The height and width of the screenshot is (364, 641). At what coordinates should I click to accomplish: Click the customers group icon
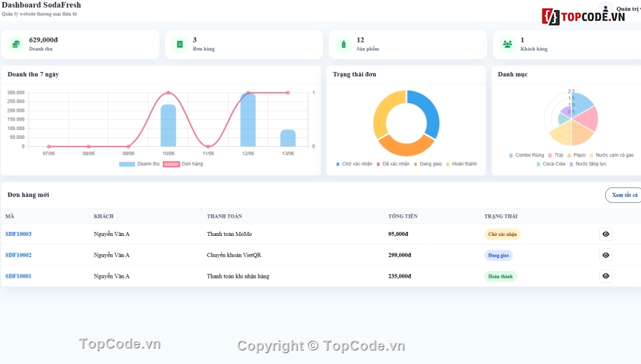[507, 44]
